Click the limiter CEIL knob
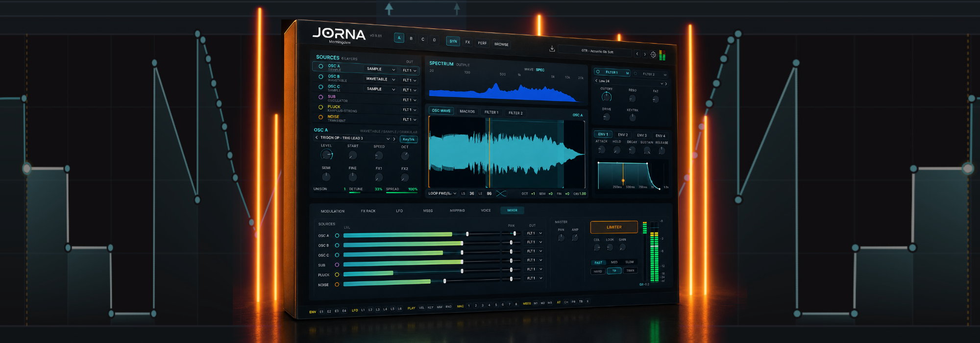The height and width of the screenshot is (343, 980). (x=597, y=247)
